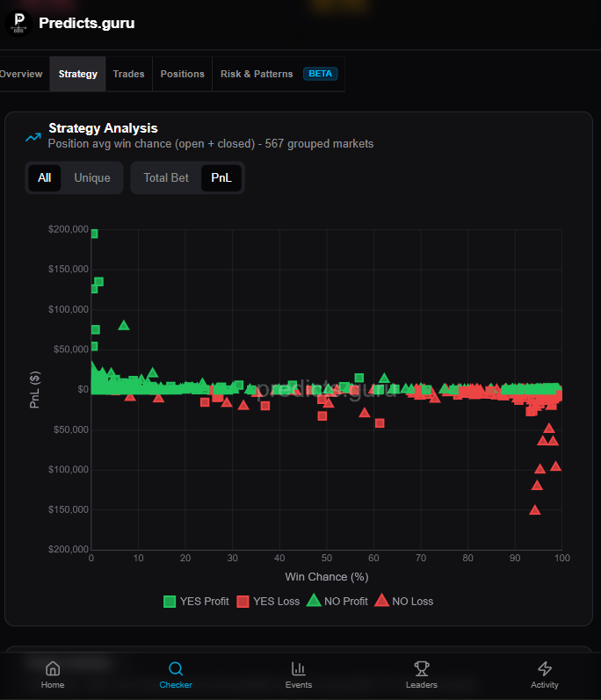Open the Trades tab

pos(128,74)
